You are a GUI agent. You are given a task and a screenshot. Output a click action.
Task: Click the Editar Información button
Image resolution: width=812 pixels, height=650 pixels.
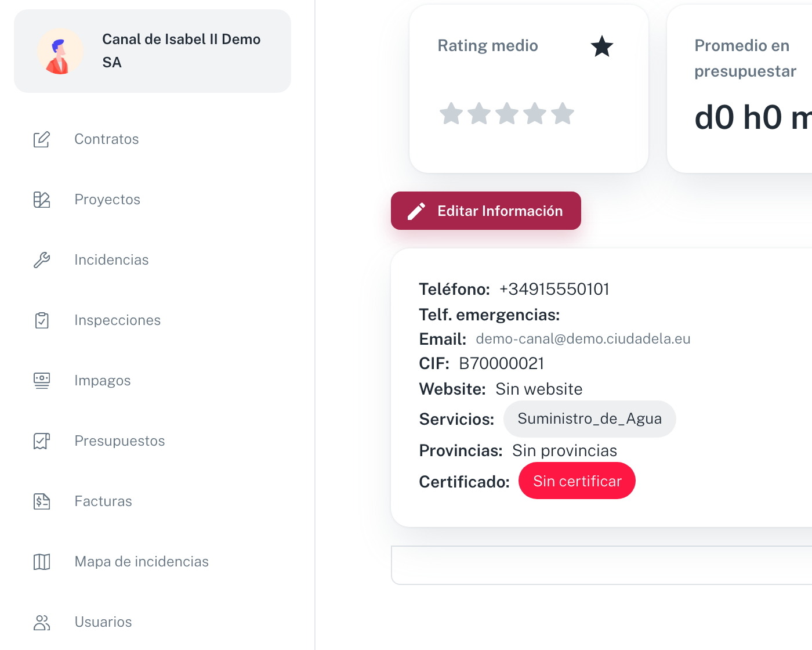[486, 211]
